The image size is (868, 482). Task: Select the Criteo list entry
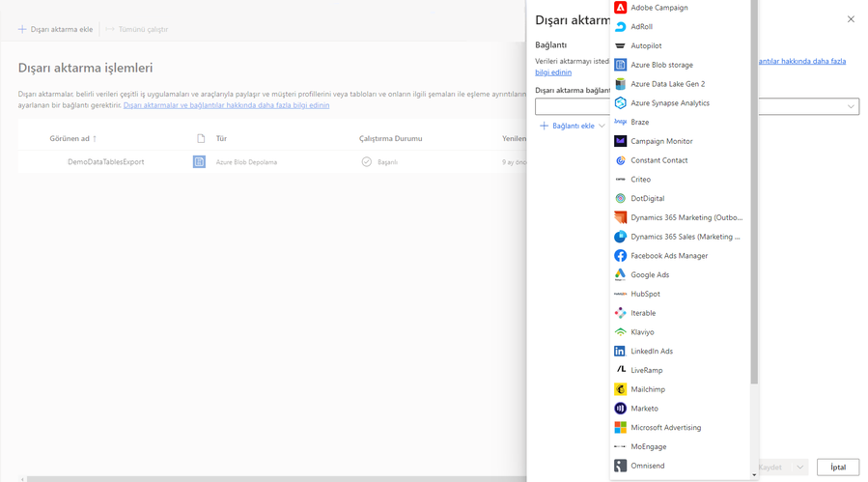pyautogui.click(x=680, y=180)
